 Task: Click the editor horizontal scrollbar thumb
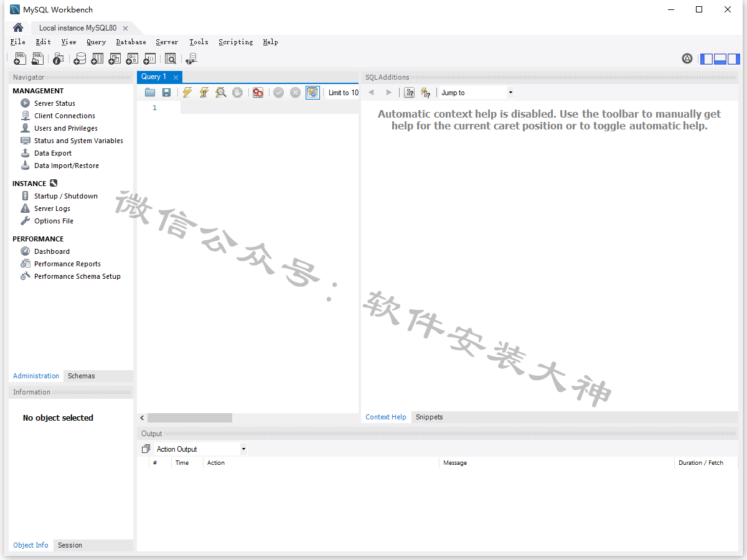pos(190,418)
